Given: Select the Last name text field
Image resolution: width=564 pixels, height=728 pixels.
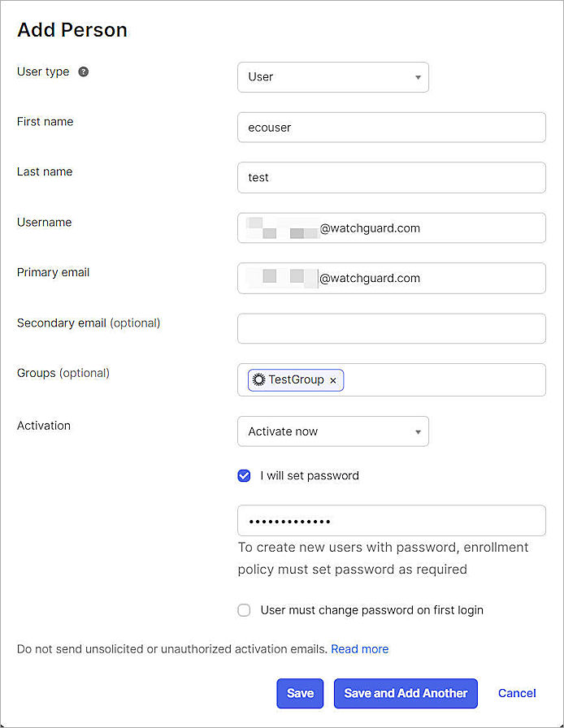Looking at the screenshot, I should tap(391, 177).
